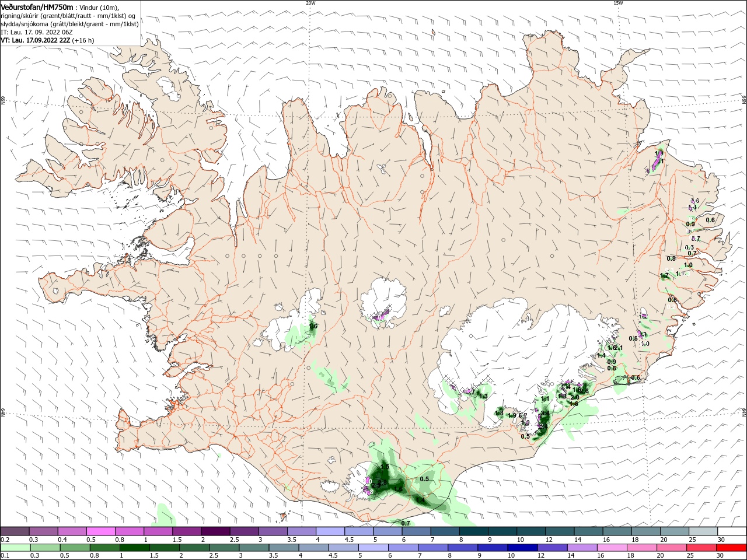Pick the bottom-row grey-blue swatch at 3.5
Viewport: 747px width, 560px height.
[x=284, y=548]
